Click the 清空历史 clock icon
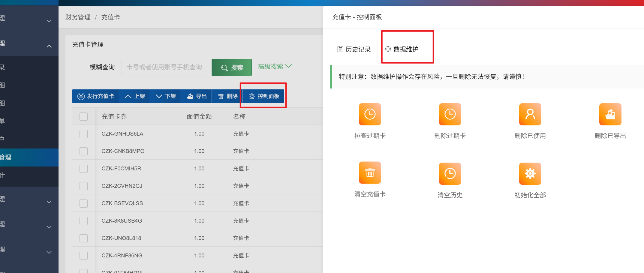The width and height of the screenshot is (644, 273). click(x=450, y=174)
